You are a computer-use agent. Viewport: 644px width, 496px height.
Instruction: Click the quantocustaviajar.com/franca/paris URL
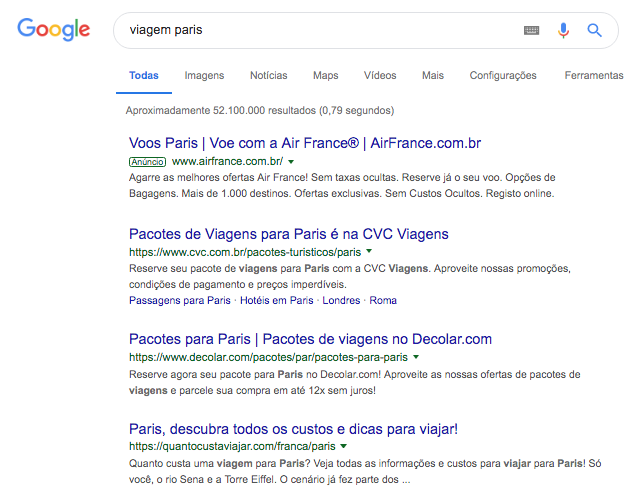(232, 446)
